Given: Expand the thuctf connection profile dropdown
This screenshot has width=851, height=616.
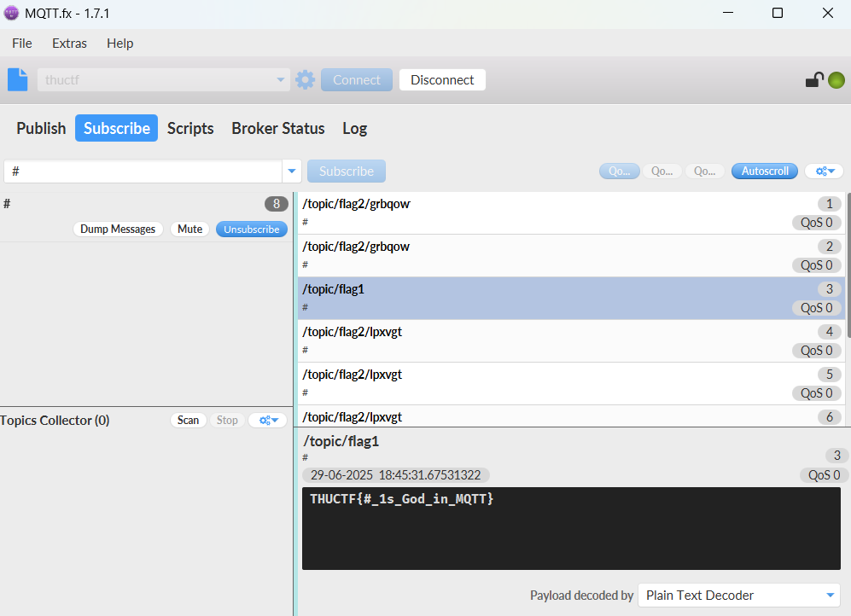Looking at the screenshot, I should point(281,80).
